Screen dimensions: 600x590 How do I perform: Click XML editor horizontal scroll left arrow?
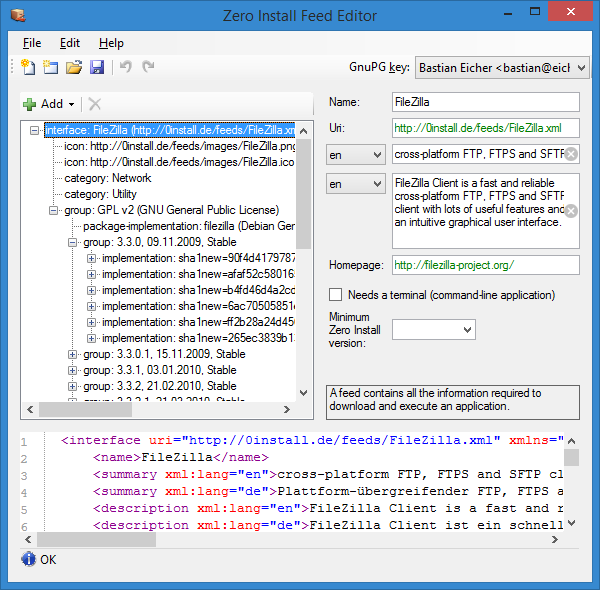tap(28, 539)
